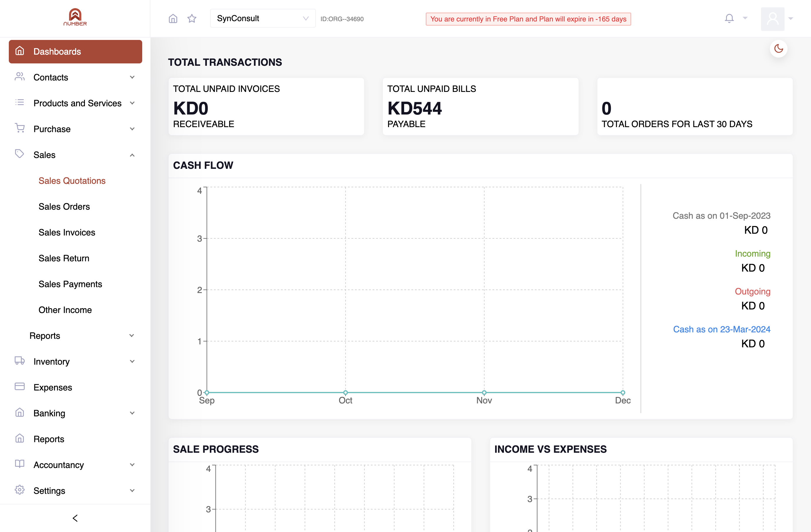
Task: Click the Total Unpaid Invoices KD0 card
Action: click(x=266, y=107)
